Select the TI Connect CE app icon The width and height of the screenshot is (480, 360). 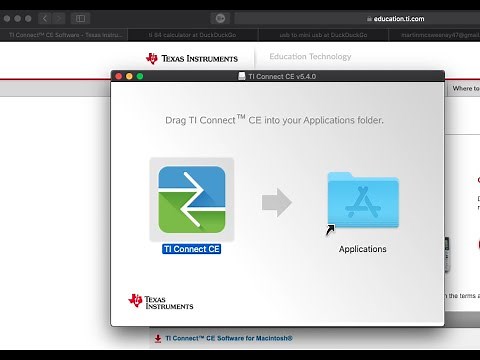tap(192, 199)
